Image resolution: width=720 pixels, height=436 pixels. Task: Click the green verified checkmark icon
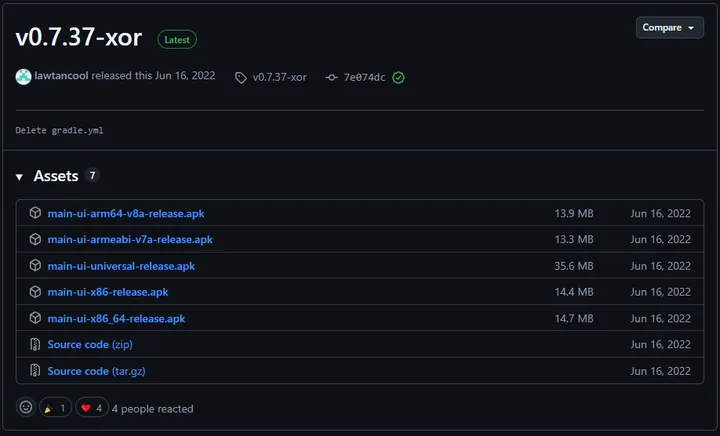tap(399, 78)
